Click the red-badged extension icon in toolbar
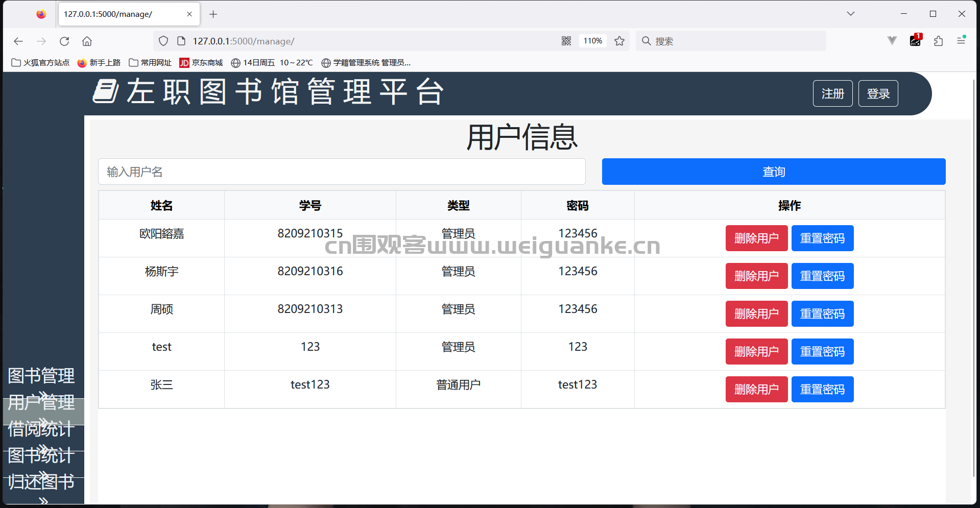980x508 pixels. [916, 40]
